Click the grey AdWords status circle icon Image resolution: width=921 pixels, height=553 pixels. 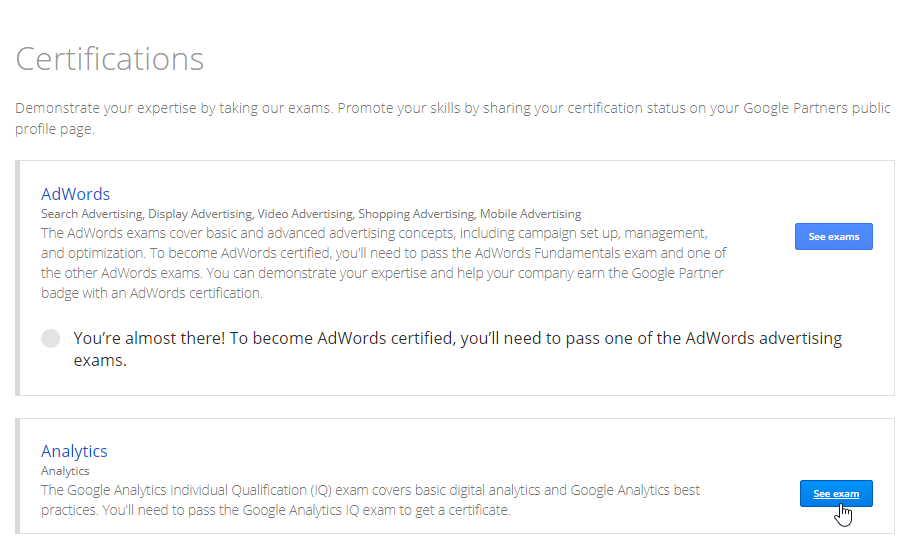tap(51, 339)
